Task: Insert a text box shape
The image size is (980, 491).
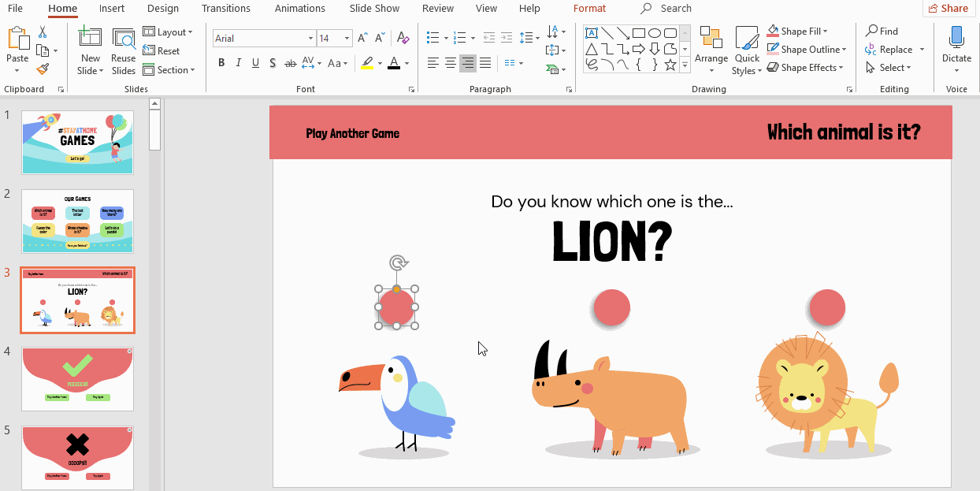Action: coord(591,33)
